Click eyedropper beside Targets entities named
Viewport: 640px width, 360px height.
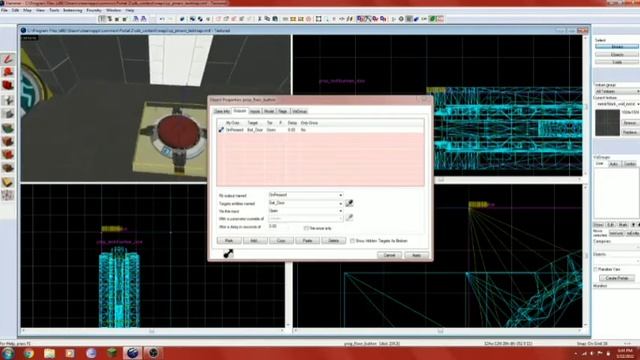click(349, 203)
